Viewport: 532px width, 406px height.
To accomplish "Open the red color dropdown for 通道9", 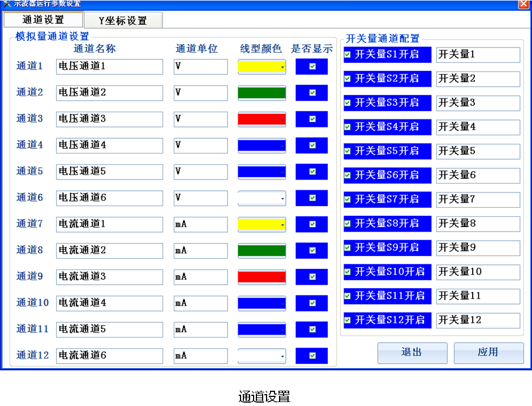I will pos(282,277).
